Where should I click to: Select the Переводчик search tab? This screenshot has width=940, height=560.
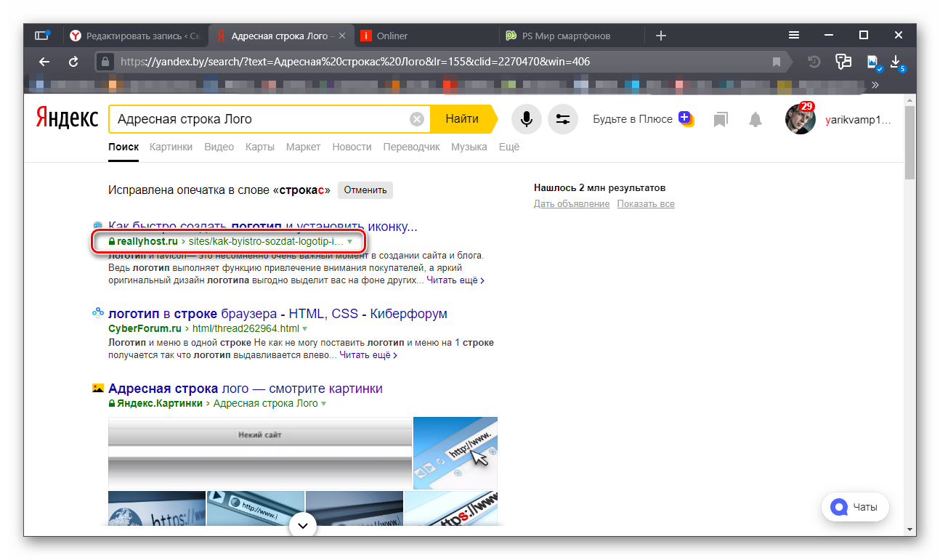pos(411,147)
